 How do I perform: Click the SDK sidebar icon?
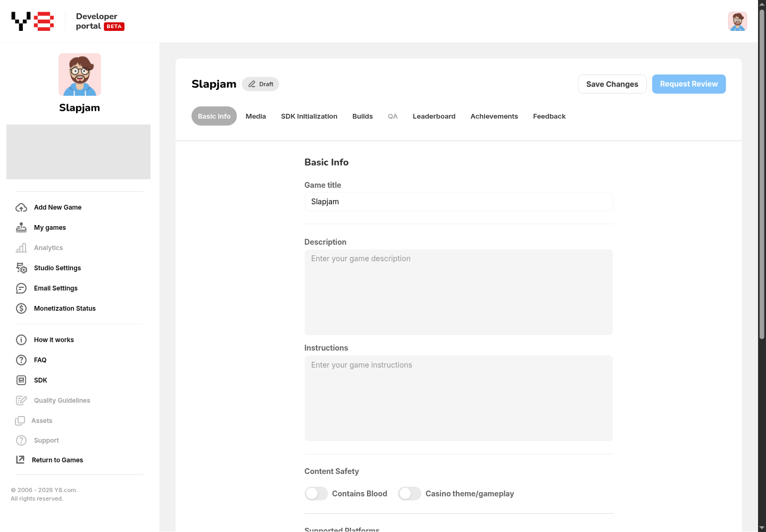(x=21, y=380)
